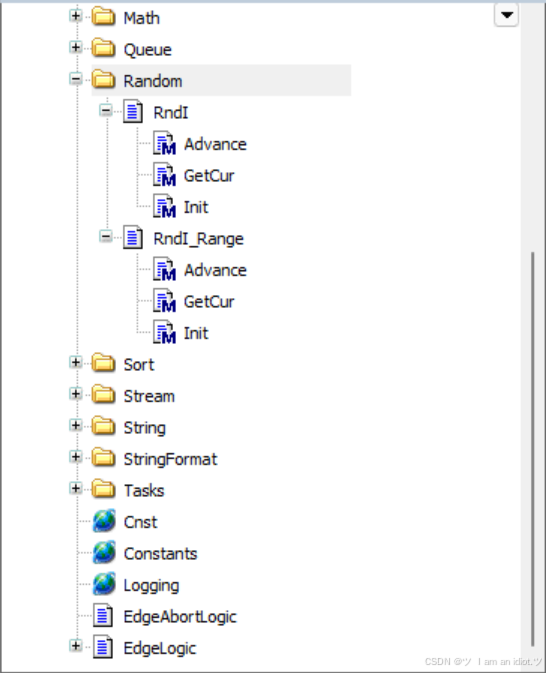The width and height of the screenshot is (546, 673).
Task: Collapse the RndI_Range node
Action: pos(106,236)
